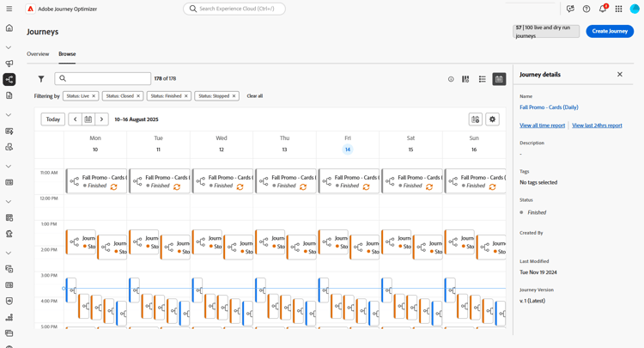Open Campaigns megaphone icon in sidebar
The width and height of the screenshot is (644, 348).
click(9, 64)
